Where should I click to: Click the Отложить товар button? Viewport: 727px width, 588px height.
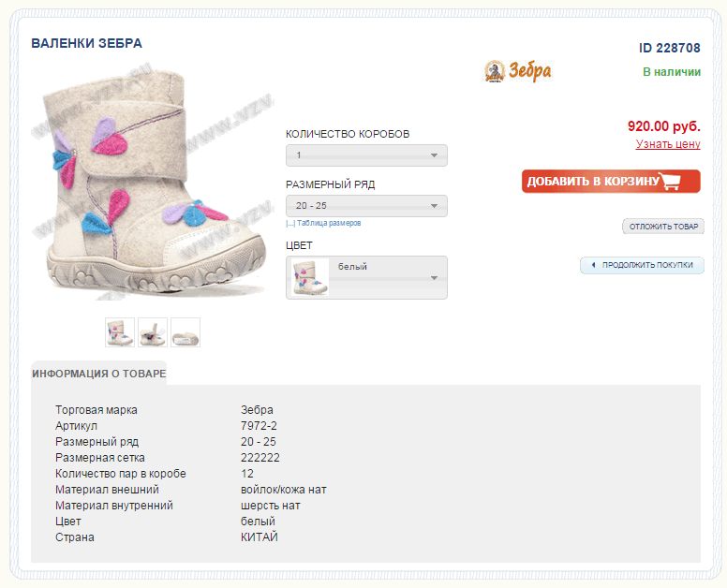coord(663,227)
